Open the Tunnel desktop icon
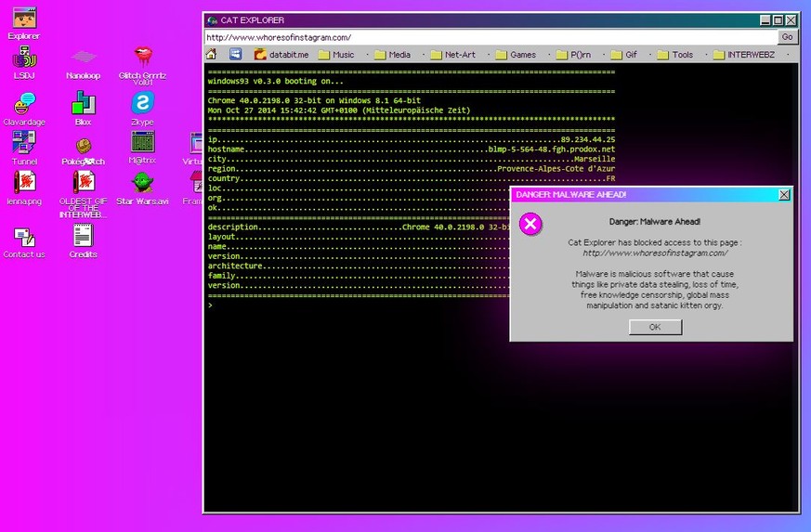Screen dimensions: 811x532 tap(24, 148)
